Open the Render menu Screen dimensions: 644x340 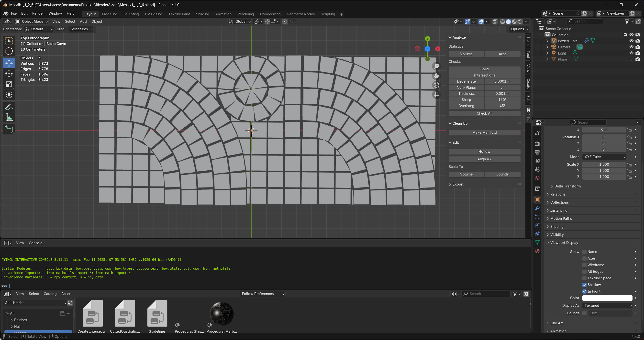click(38, 13)
